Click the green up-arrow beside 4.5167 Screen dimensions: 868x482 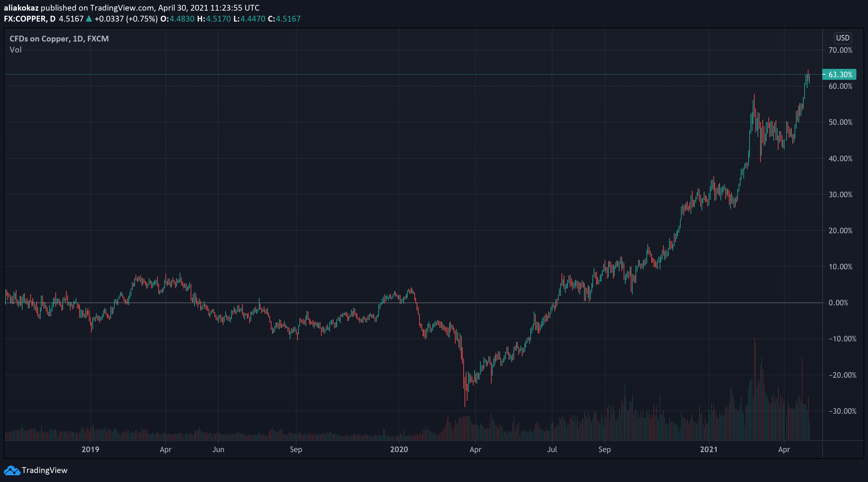[x=89, y=19]
